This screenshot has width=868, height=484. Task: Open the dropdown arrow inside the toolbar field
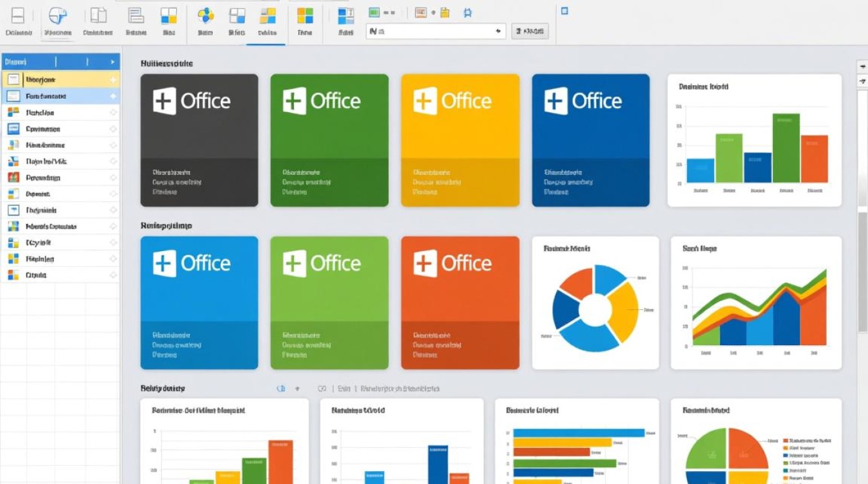click(x=498, y=31)
